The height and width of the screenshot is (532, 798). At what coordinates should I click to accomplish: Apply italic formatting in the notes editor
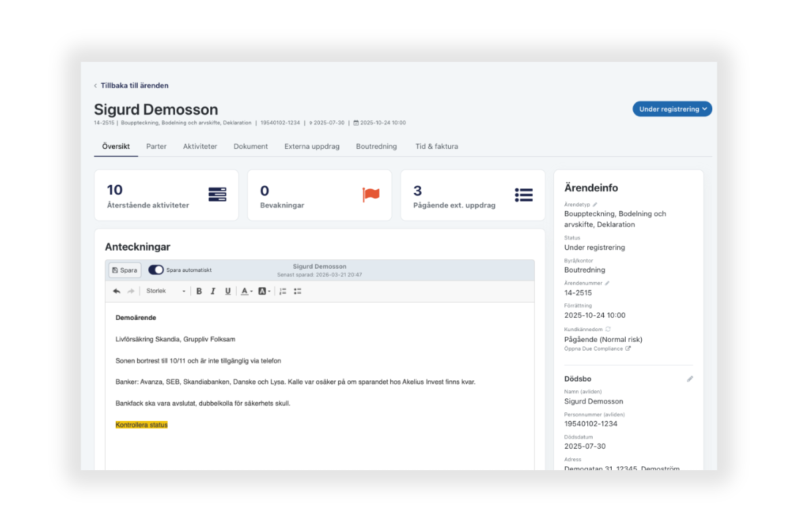pyautogui.click(x=213, y=291)
